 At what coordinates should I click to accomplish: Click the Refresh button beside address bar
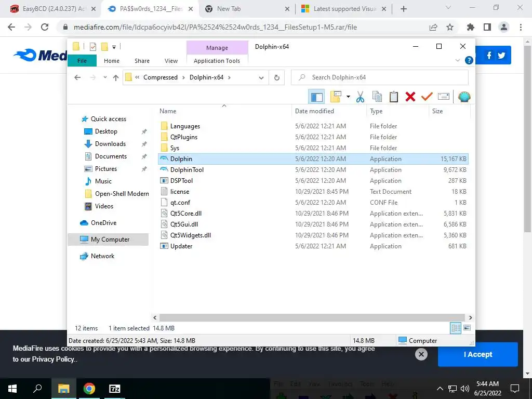coord(277,78)
